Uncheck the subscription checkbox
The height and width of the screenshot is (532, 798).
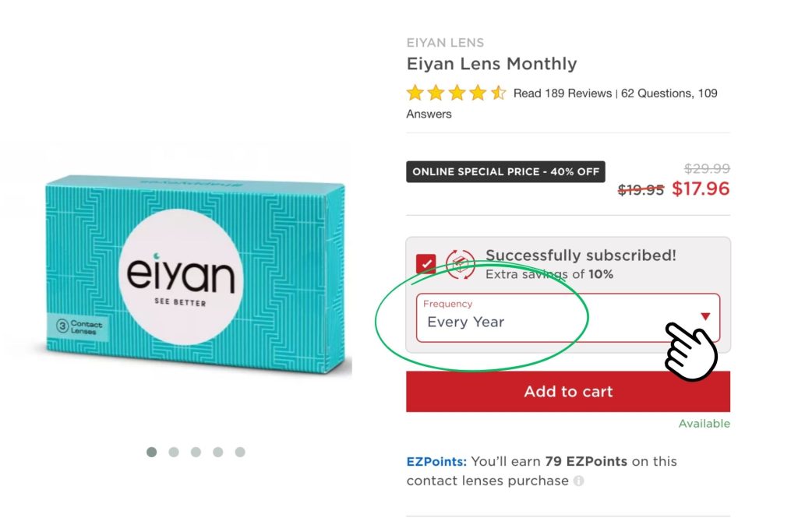click(x=425, y=264)
